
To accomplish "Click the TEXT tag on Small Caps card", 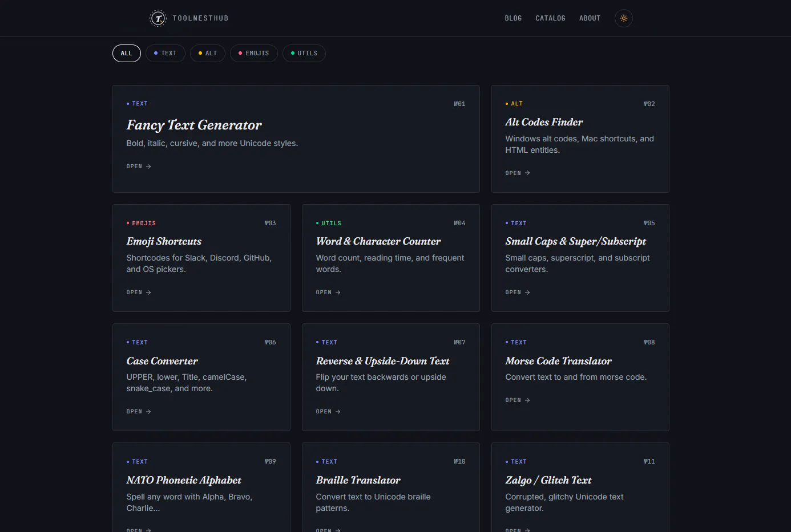I will click(516, 224).
